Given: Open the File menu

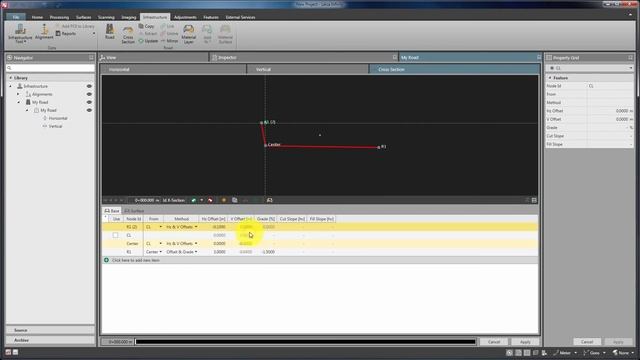Looking at the screenshot, I should [16, 17].
